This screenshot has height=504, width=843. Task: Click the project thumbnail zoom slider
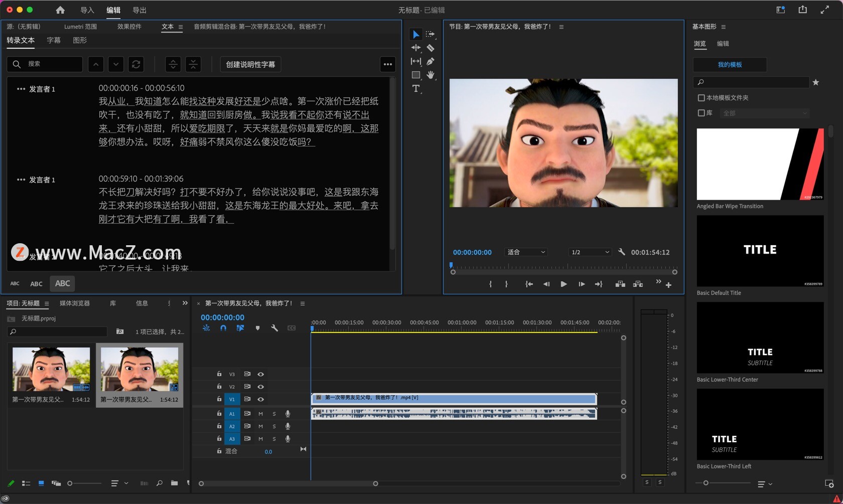click(84, 483)
